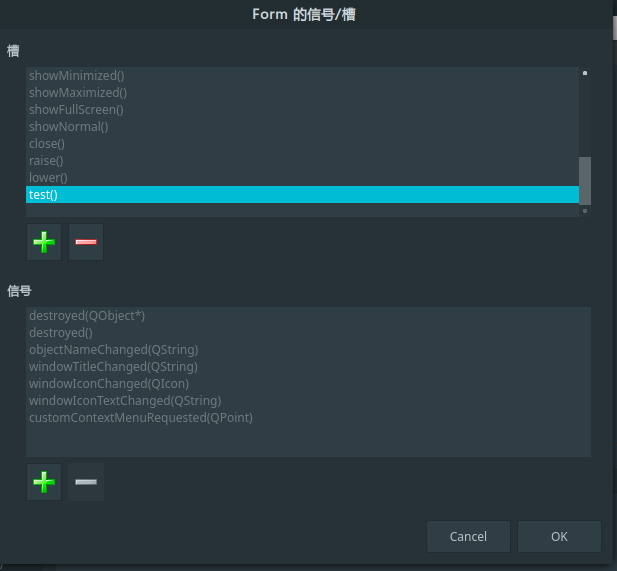Select windowIconChanged(QIcon) signal
The image size is (617, 571).
click(x=308, y=384)
